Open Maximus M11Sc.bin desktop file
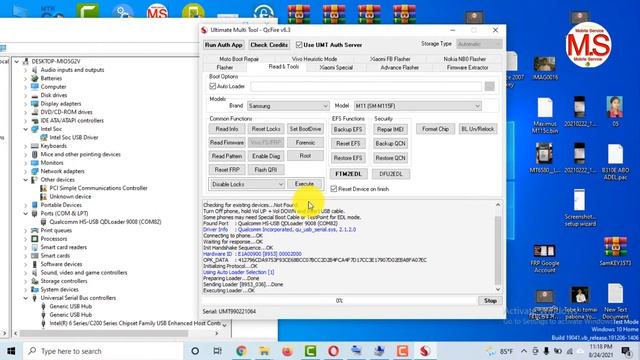Screen dimensions: 640x360 [x=544, y=116]
